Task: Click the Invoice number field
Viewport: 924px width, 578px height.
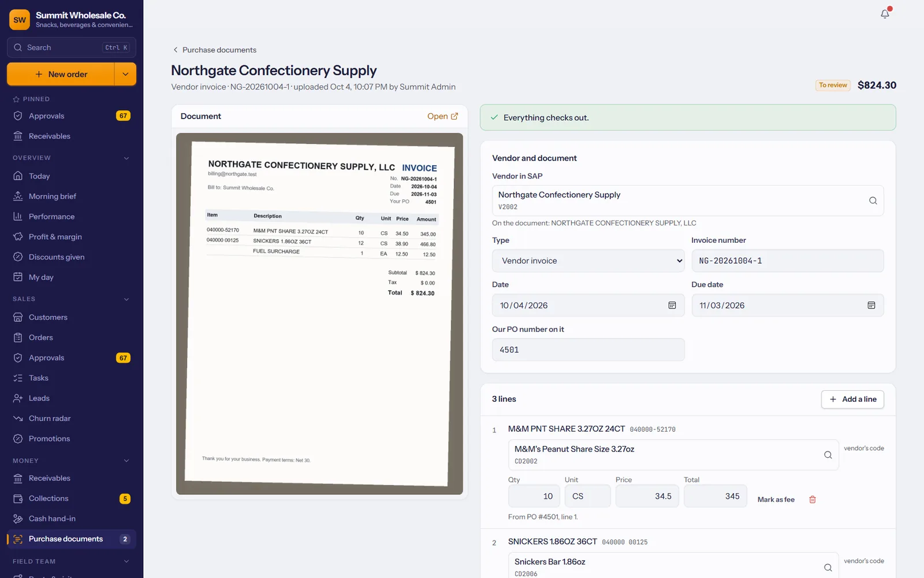Action: (787, 261)
